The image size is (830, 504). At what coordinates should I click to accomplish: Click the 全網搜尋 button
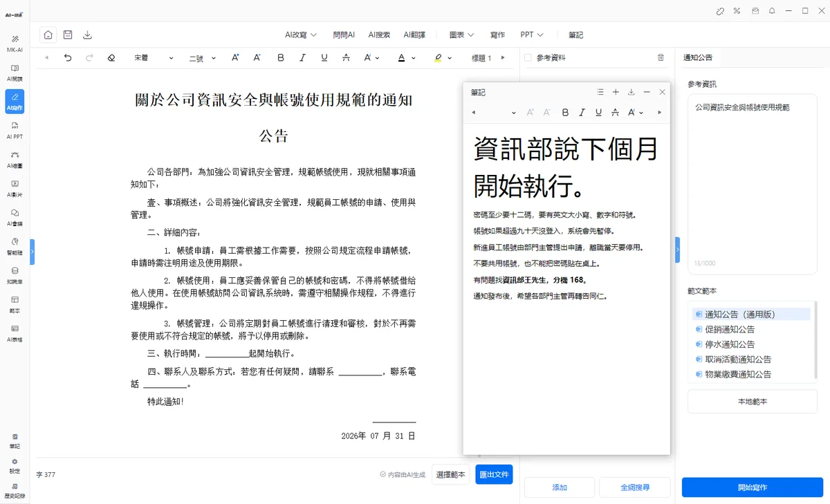click(635, 487)
